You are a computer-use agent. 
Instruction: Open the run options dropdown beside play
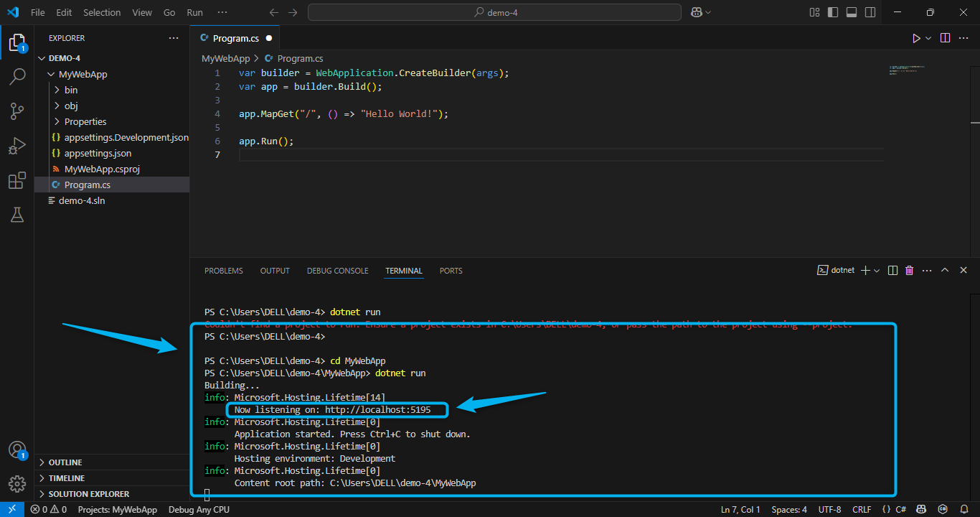tap(928, 38)
